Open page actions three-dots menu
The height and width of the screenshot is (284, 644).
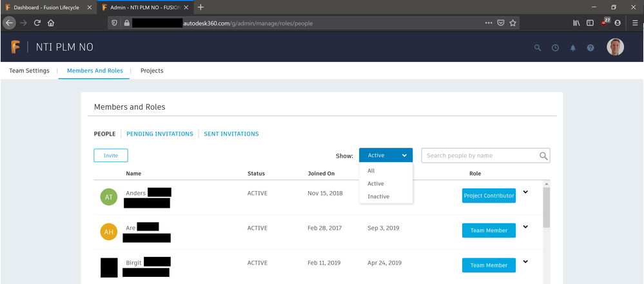[x=489, y=23]
